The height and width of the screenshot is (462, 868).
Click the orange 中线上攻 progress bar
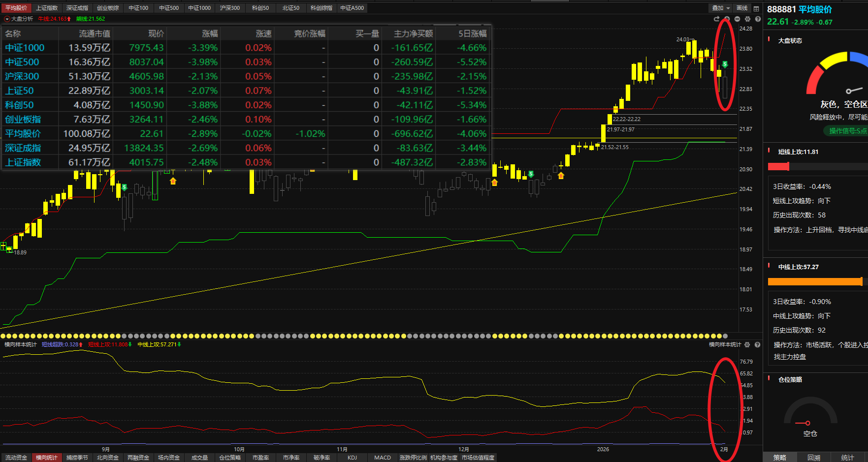pos(815,281)
